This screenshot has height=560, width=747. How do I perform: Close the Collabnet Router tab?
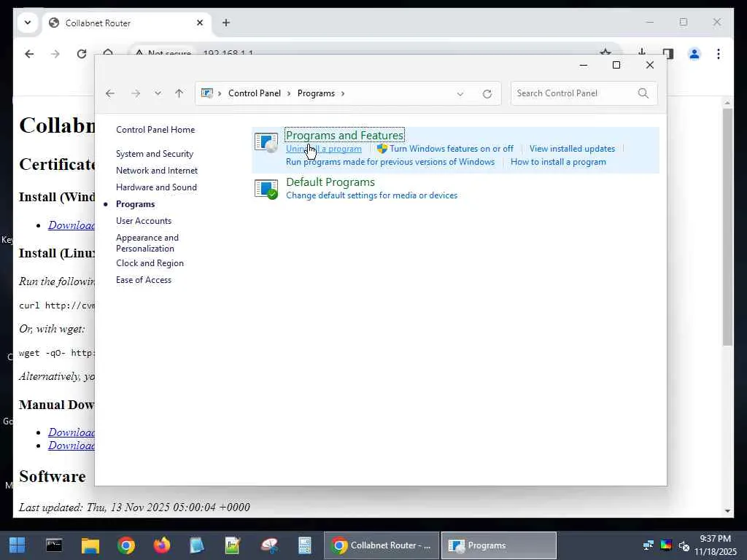[x=200, y=23]
